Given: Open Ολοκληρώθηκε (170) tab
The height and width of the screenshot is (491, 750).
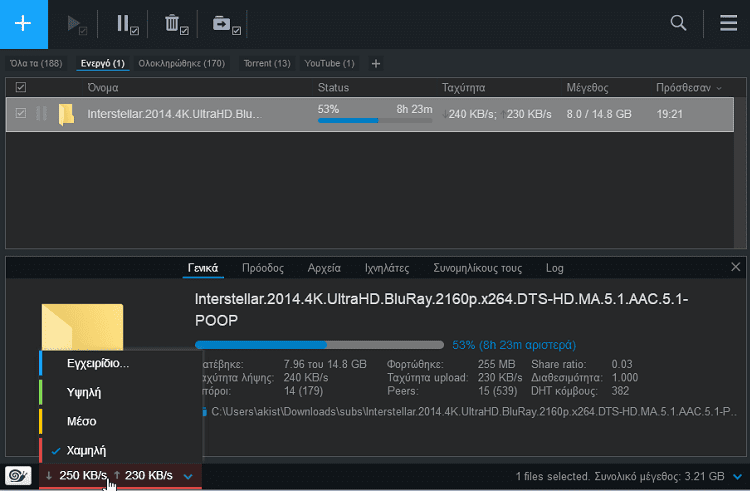Looking at the screenshot, I should 181,63.
